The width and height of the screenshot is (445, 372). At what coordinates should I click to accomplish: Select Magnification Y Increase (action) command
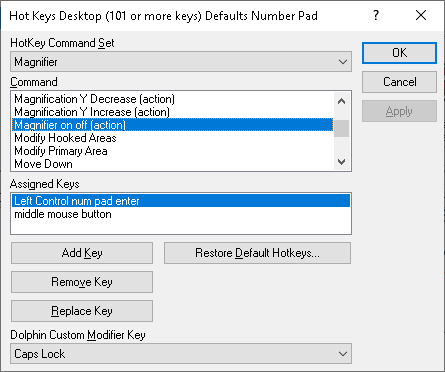point(173,112)
